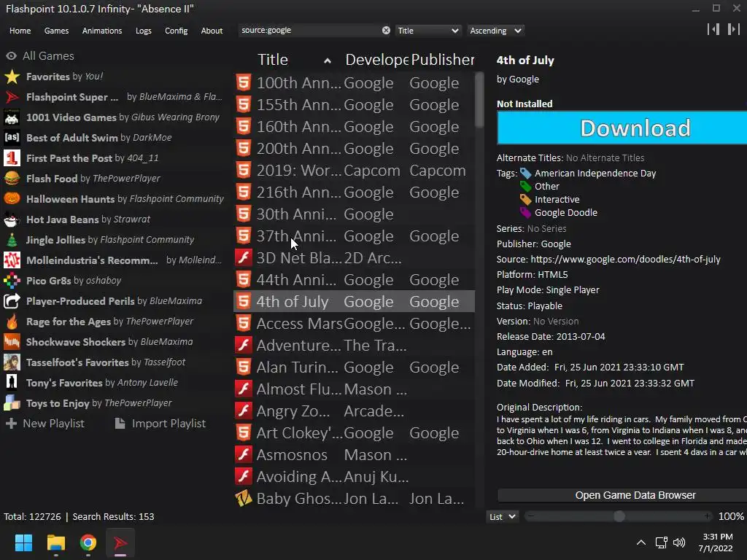Click the Google Doodle purple tag icon
This screenshot has width=747, height=560.
[525, 212]
